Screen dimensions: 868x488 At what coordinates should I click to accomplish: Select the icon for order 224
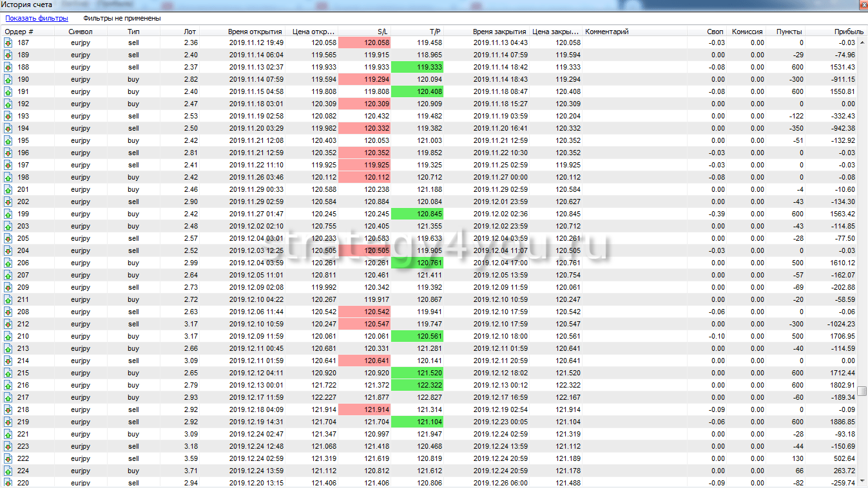(x=8, y=471)
